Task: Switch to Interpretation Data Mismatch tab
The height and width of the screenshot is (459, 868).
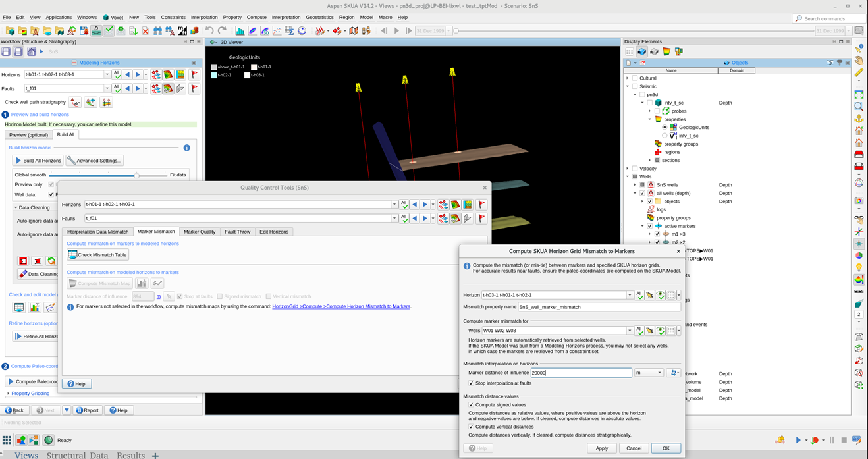Action: coord(97,232)
